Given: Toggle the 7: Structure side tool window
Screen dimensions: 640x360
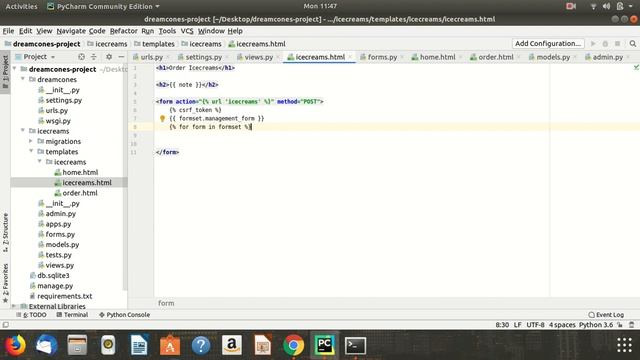Looking at the screenshot, I should (5, 232).
